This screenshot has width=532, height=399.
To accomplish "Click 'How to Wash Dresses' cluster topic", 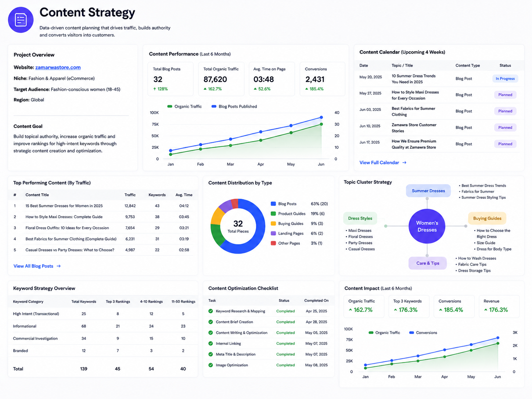I will tap(477, 258).
